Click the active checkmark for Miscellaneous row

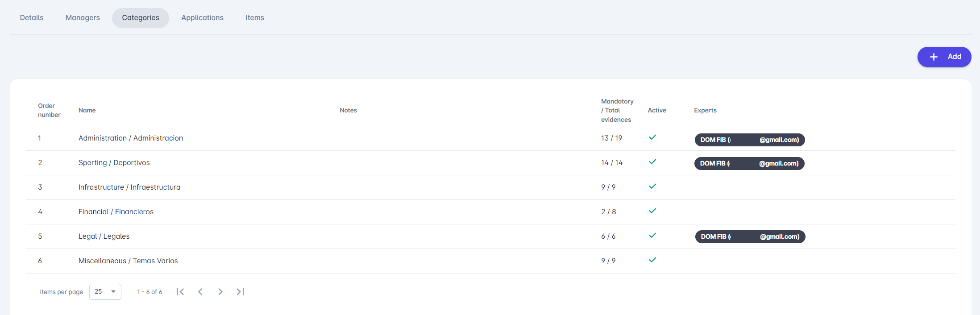click(x=652, y=260)
